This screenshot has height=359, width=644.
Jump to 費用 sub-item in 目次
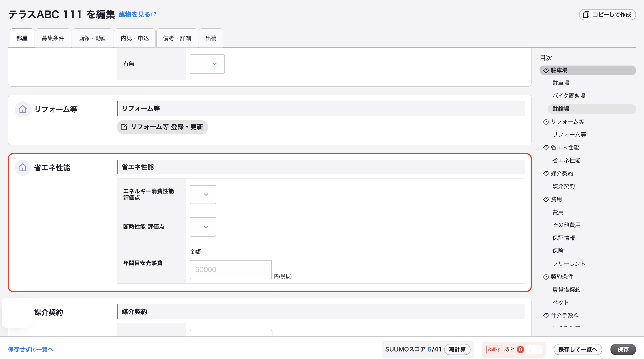558,212
